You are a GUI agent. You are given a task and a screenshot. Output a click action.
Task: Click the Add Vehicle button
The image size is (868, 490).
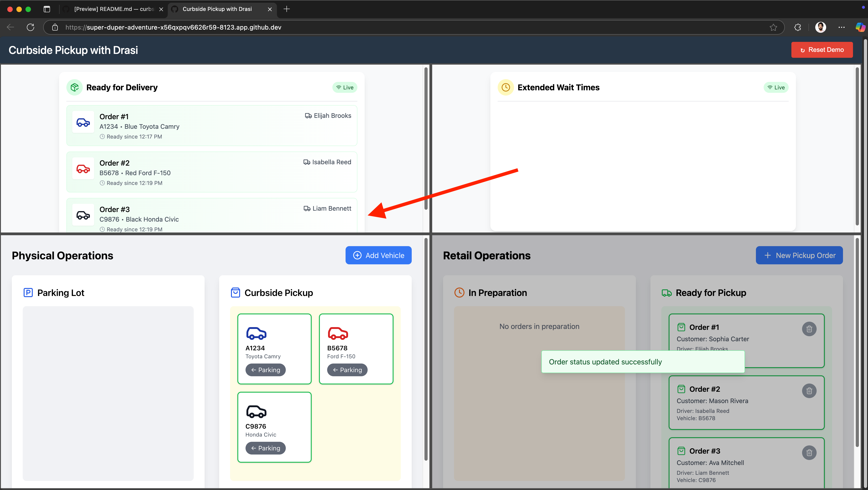[x=378, y=255]
